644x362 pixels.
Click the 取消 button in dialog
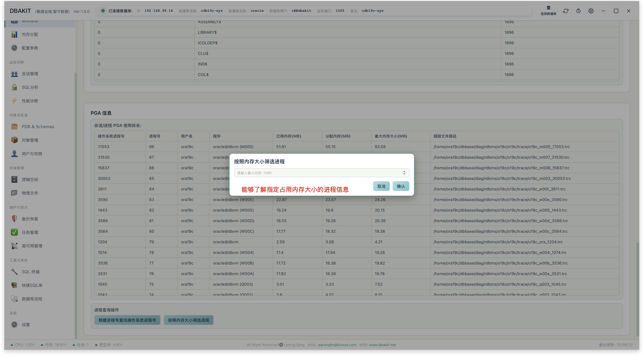click(381, 186)
